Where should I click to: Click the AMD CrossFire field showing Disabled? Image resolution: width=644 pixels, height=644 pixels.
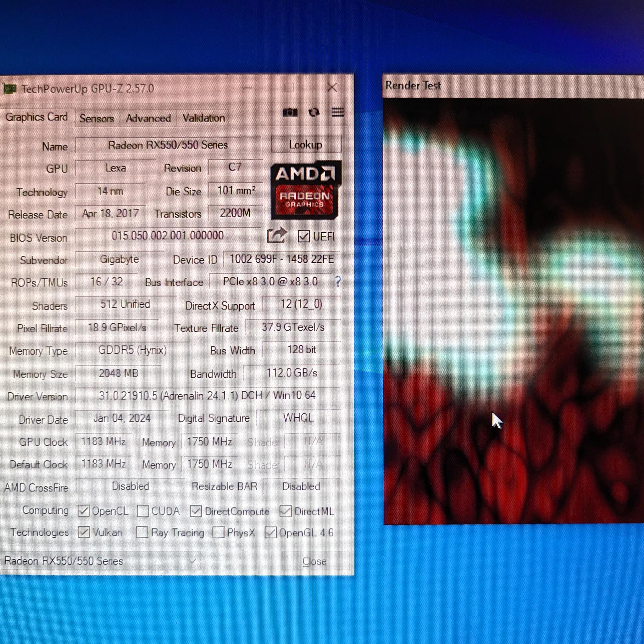click(130, 486)
